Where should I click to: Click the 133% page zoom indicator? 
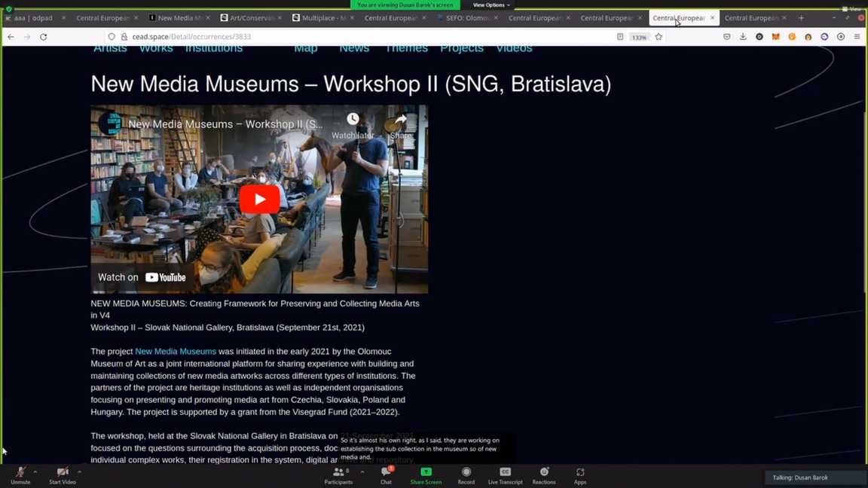coord(639,37)
